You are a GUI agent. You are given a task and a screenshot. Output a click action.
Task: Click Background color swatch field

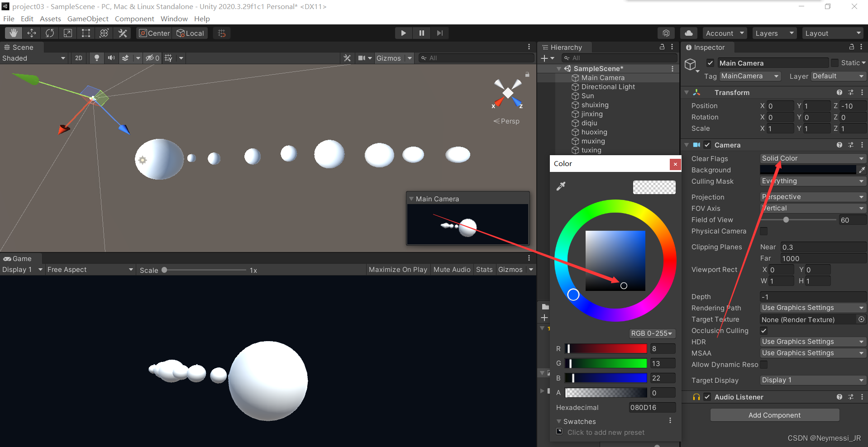pos(808,170)
